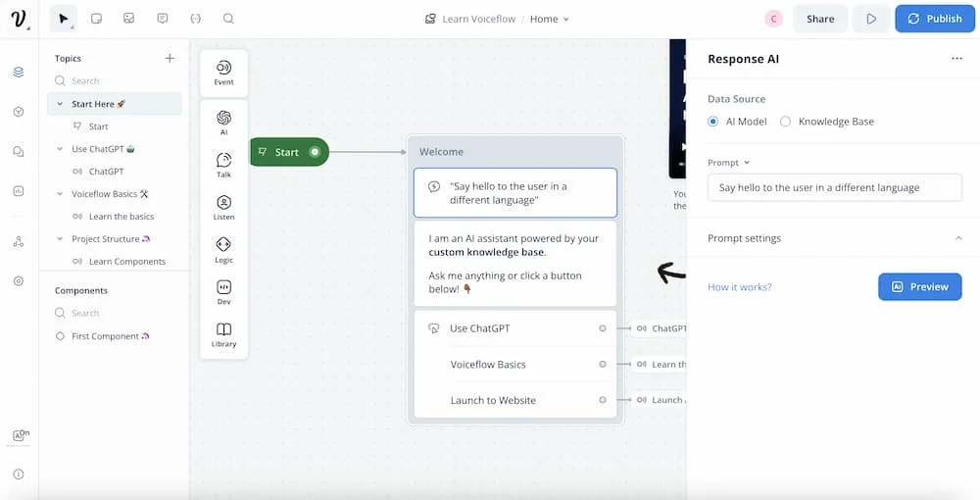This screenshot has height=500, width=980.
Task: Click the user avatar C
Action: pos(774,19)
